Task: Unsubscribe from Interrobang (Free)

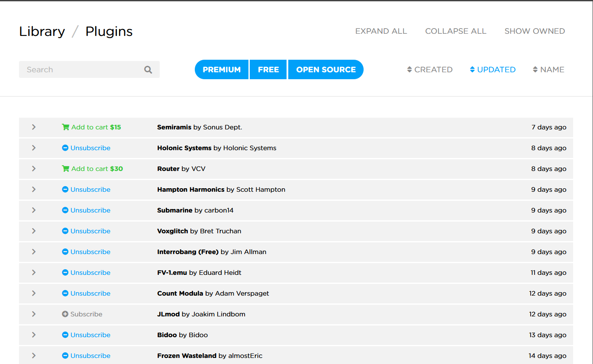Action: pos(86,252)
